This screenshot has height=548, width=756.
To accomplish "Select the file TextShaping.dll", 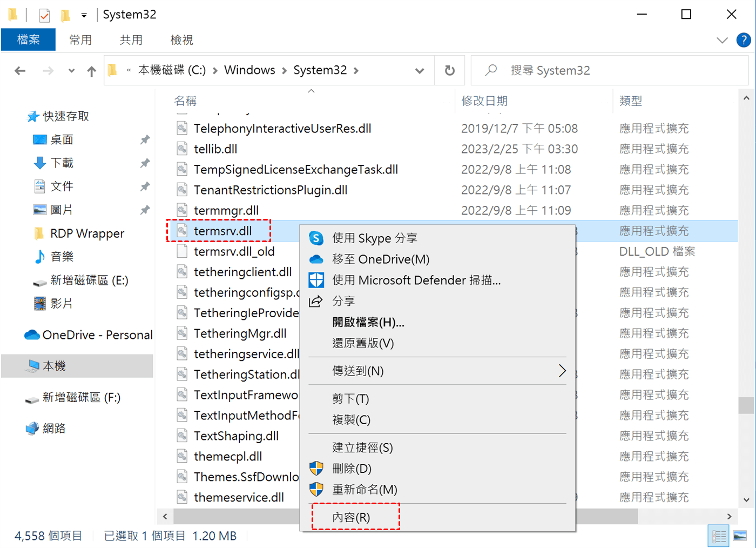I will (x=236, y=436).
